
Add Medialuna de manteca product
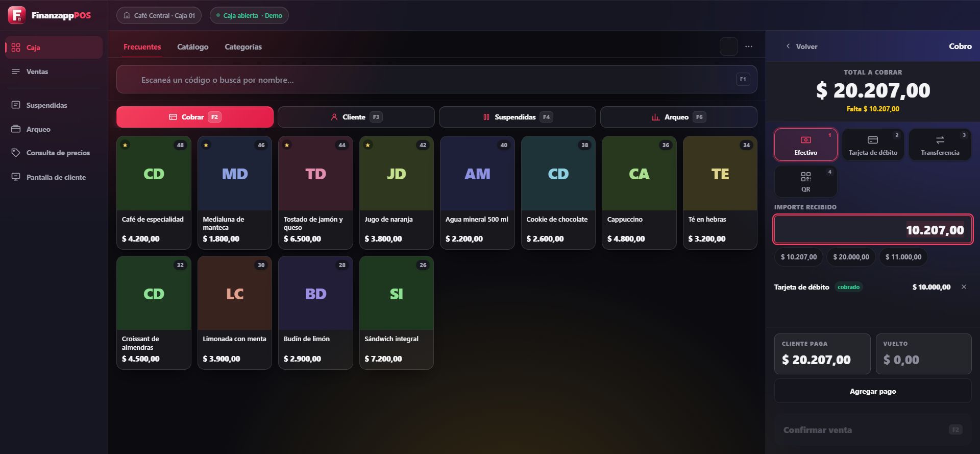click(x=235, y=193)
